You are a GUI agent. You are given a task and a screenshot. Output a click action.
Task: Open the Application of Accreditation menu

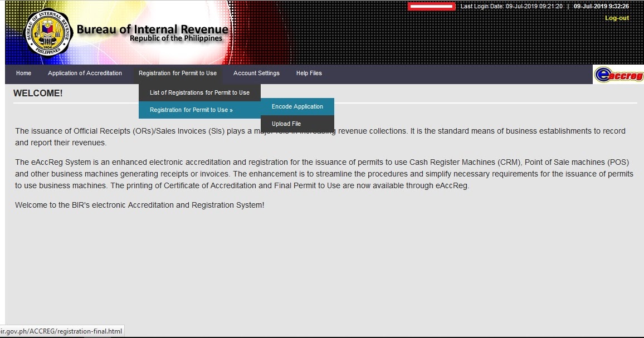coord(85,73)
